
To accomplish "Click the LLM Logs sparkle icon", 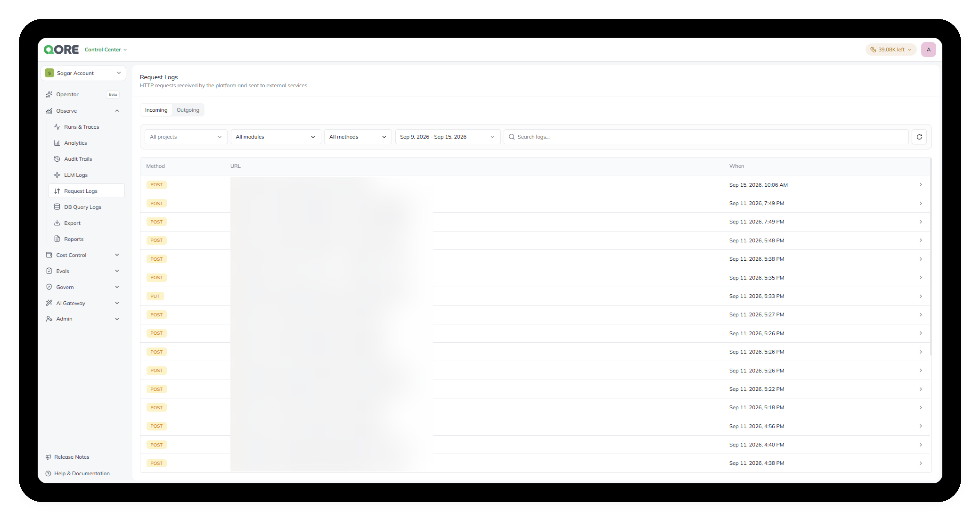I will coord(57,175).
